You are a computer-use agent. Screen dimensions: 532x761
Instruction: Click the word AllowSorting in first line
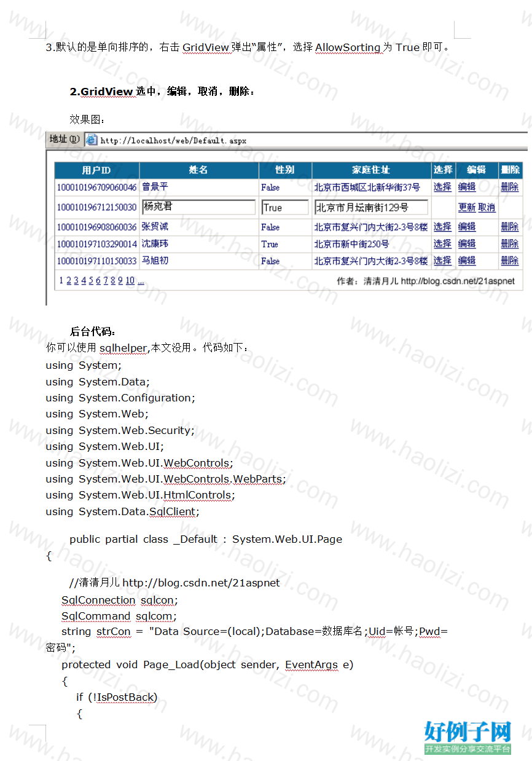pos(348,47)
